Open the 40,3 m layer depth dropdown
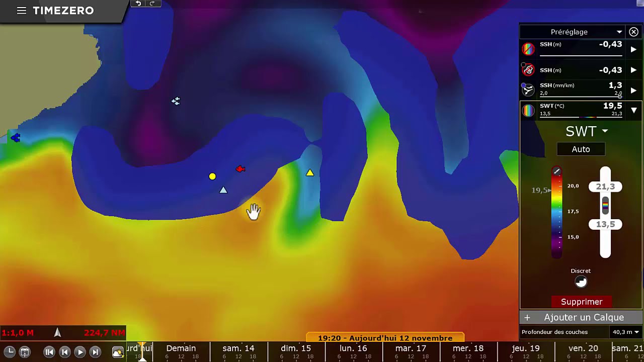 click(x=625, y=332)
